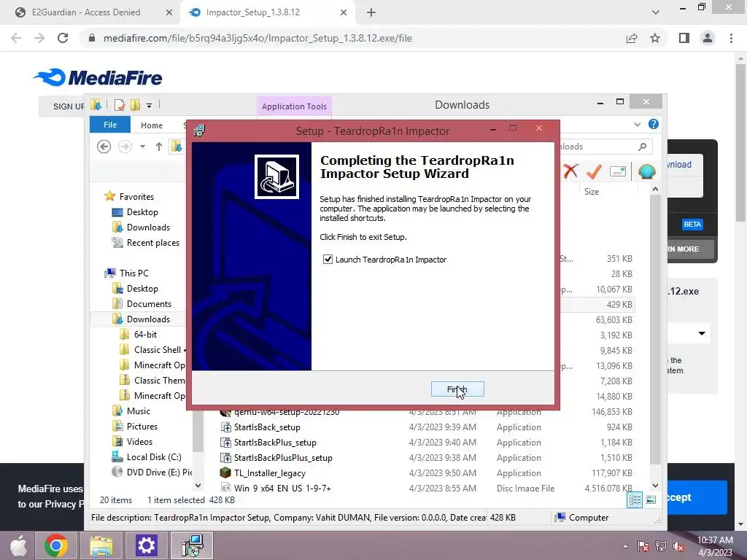Screen dimensions: 747x560
Task: Uncheck Launch TeardropRa1n Impactor checkbox
Action: pos(328,260)
